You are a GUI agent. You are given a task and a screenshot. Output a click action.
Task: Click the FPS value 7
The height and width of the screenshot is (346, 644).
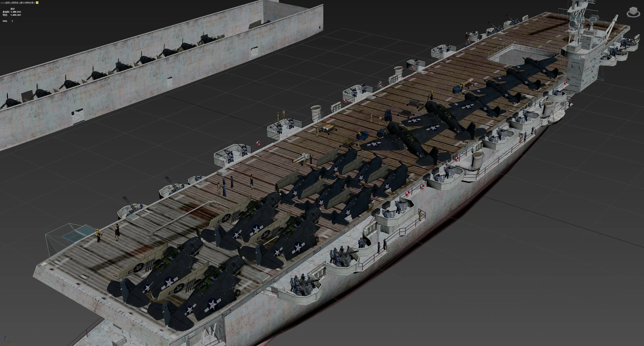click(12, 21)
